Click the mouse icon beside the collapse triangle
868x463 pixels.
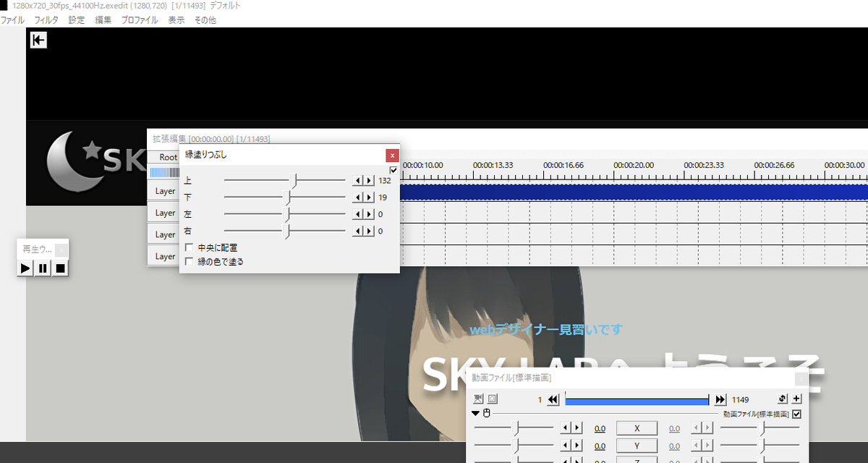[x=487, y=414]
